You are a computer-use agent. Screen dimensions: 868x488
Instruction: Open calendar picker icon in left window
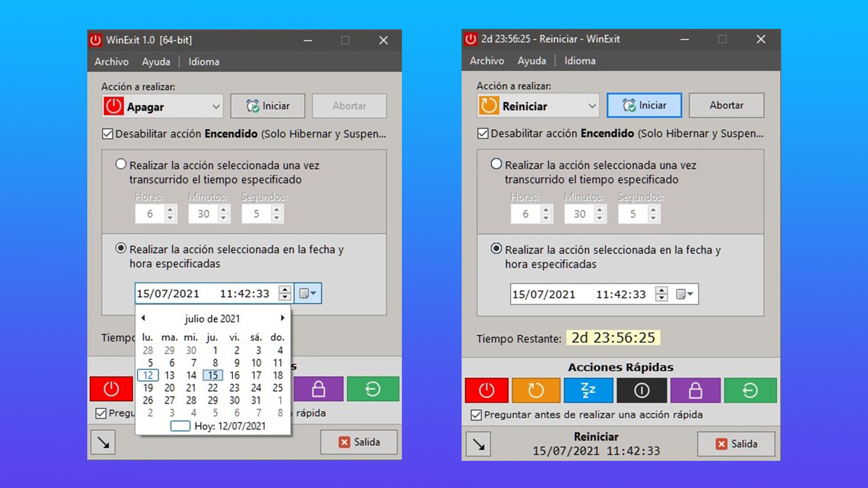(x=308, y=293)
